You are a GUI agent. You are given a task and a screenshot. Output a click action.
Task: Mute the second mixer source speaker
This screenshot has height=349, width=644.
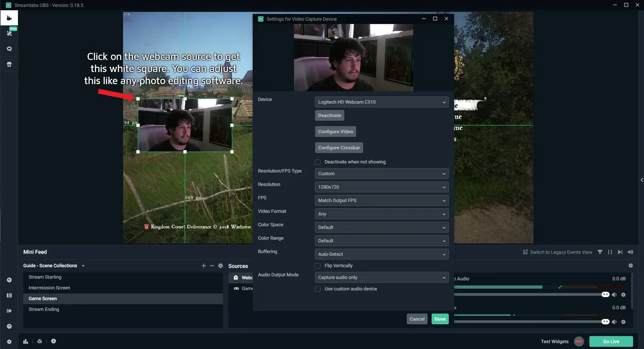click(614, 322)
